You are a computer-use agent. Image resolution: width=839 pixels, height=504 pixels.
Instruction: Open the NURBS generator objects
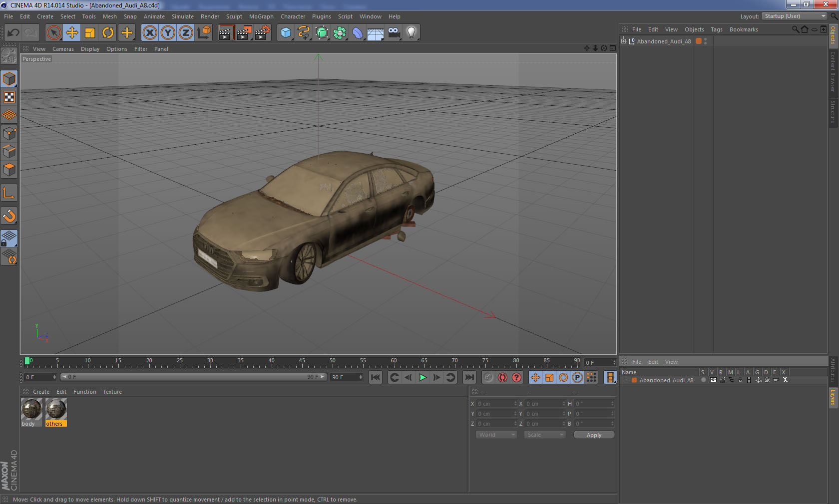[322, 33]
